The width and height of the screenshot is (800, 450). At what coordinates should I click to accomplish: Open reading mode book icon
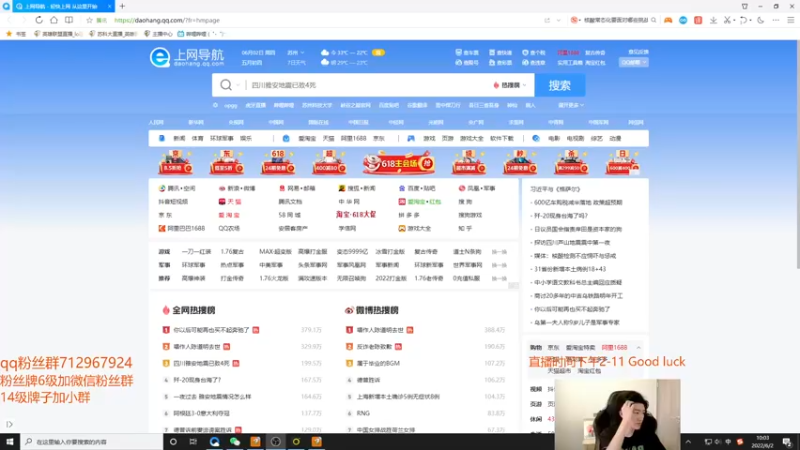pyautogui.click(x=69, y=20)
